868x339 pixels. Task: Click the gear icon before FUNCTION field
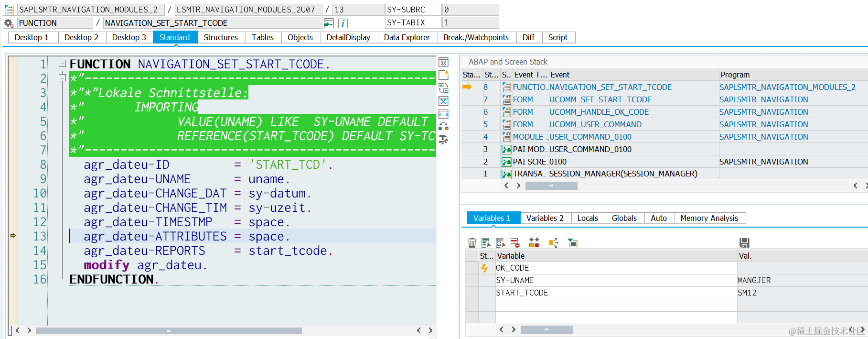[9, 23]
